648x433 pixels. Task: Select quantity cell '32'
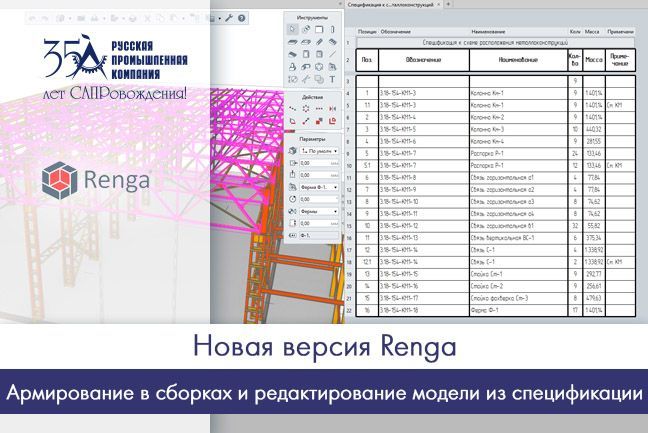point(575,226)
